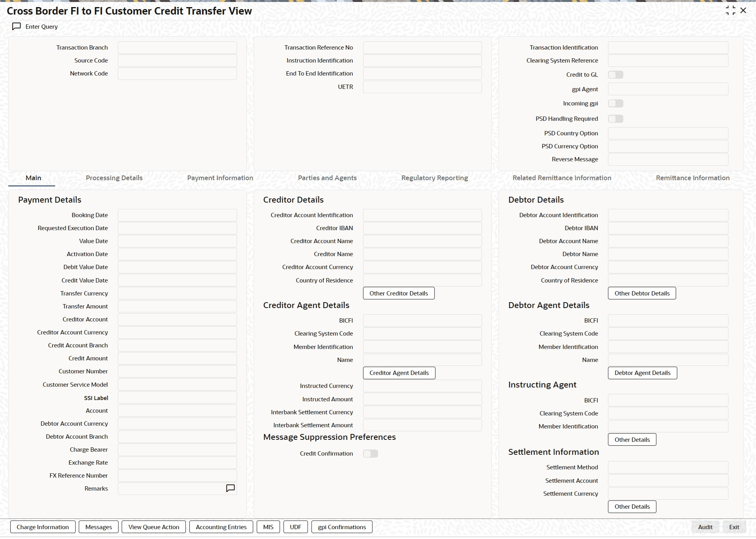Click the PSD Country Option field

(x=668, y=133)
